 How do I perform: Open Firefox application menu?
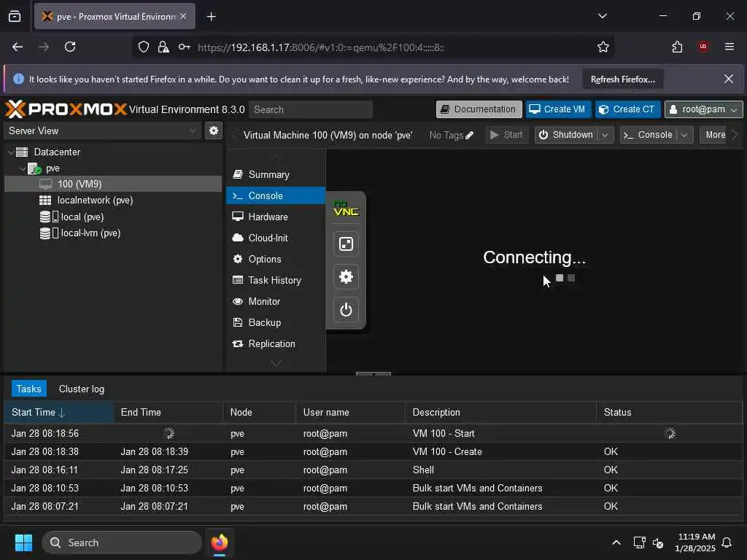tap(729, 47)
